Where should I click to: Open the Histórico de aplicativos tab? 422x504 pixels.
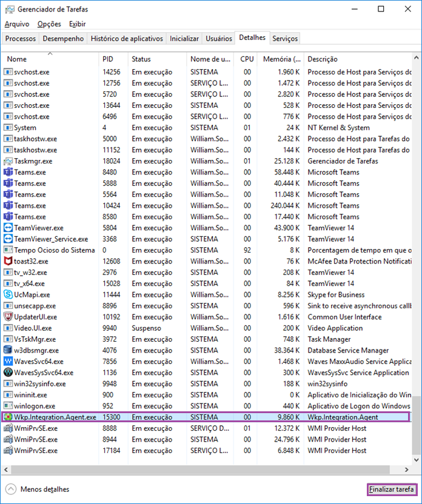[x=127, y=39]
